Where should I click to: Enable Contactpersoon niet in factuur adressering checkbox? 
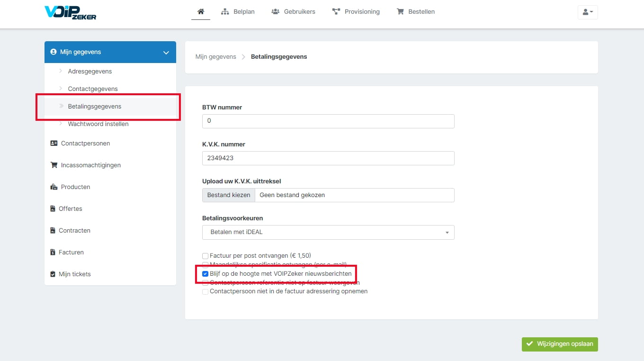coord(205,292)
